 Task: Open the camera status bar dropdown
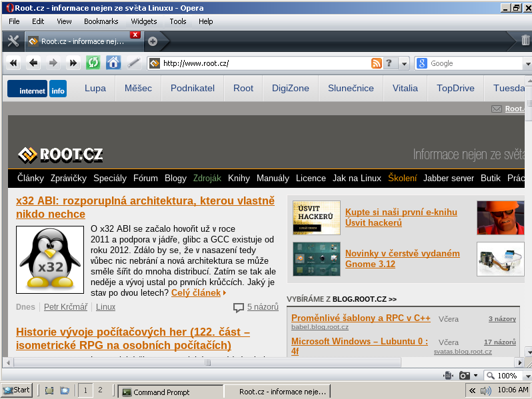point(475,376)
